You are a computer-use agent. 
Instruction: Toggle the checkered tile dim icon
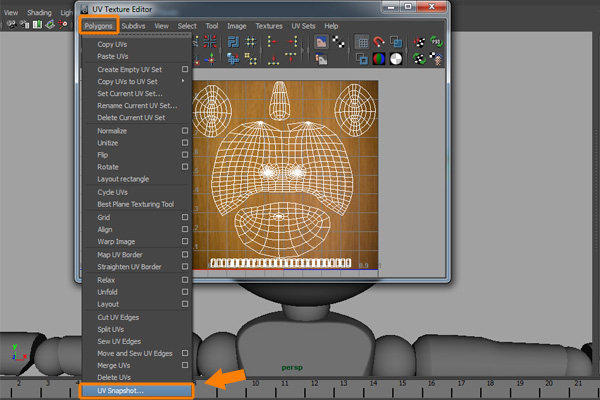click(x=340, y=42)
